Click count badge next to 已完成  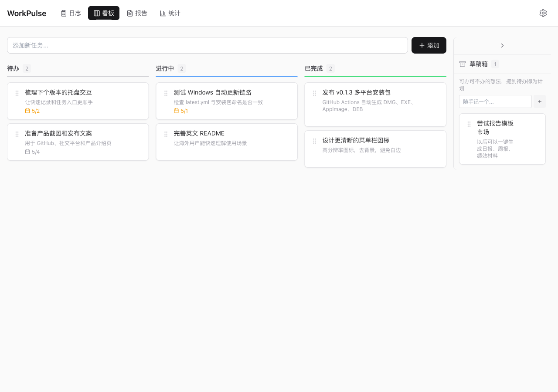(x=330, y=68)
